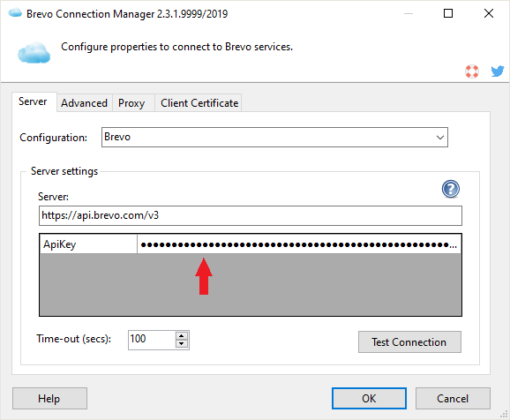Screen dimensions: 510x420
Task: Expand the Configuration dropdown arrow
Action: [x=439, y=138]
